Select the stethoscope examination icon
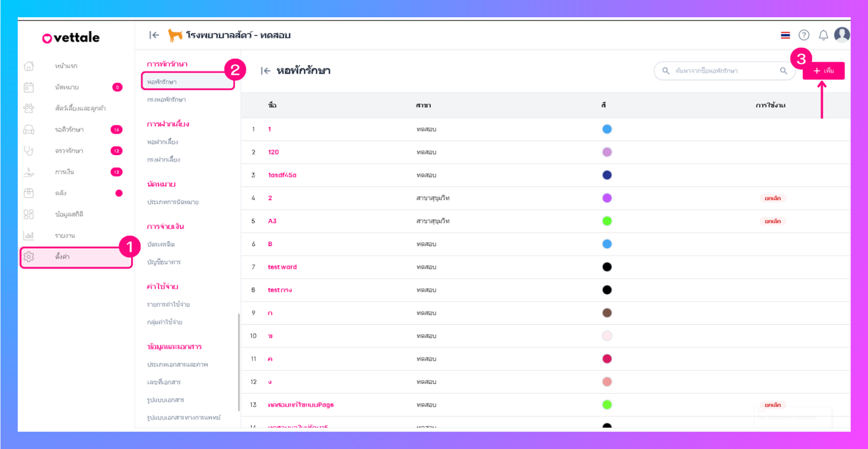 coord(29,151)
